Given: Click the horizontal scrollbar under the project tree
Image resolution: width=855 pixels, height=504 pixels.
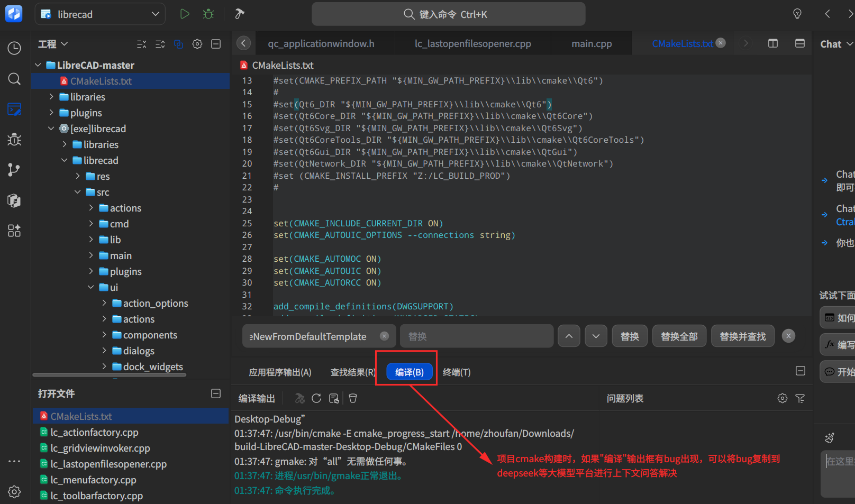Looking at the screenshot, I should pos(110,374).
